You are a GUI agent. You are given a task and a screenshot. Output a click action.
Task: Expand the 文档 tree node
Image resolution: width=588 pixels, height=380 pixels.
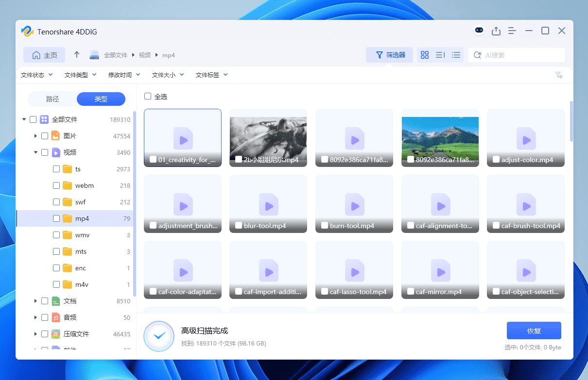tap(35, 300)
